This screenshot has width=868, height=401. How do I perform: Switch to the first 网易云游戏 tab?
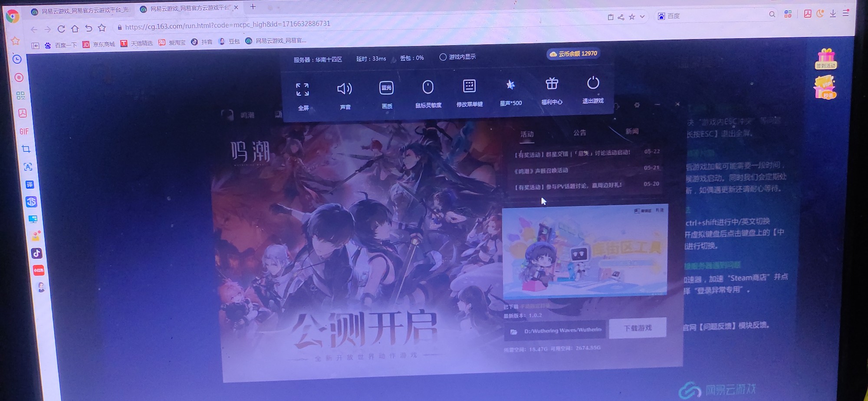pos(80,11)
